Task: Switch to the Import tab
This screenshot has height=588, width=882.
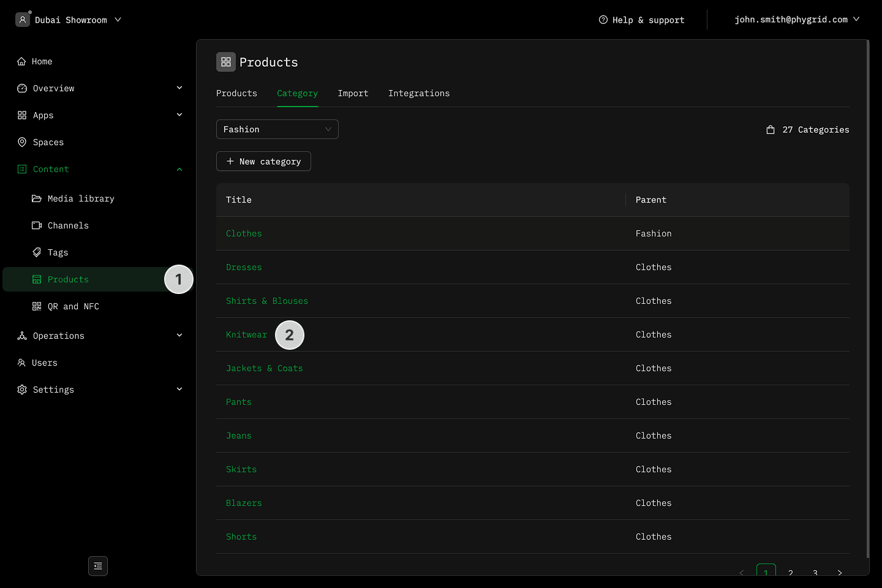Action: pyautogui.click(x=353, y=93)
